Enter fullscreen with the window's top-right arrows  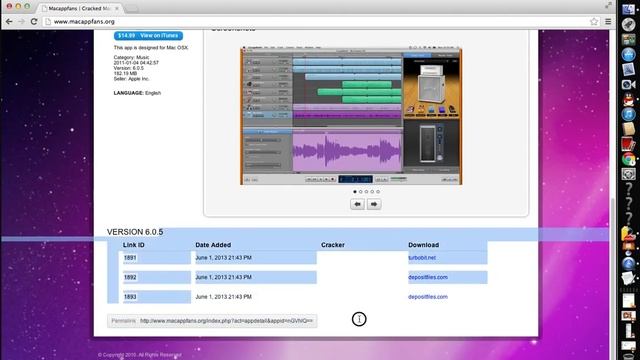(x=608, y=5)
